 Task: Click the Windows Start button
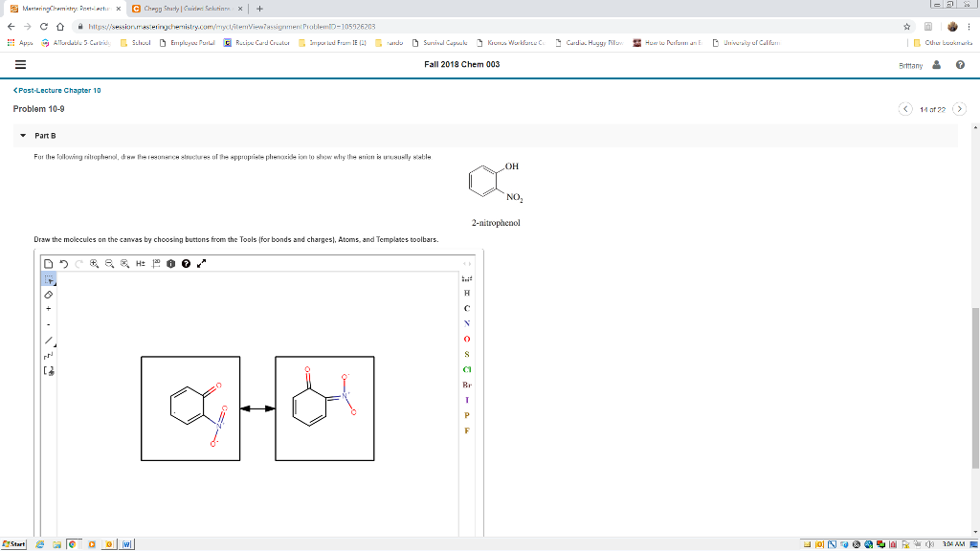pyautogui.click(x=13, y=543)
